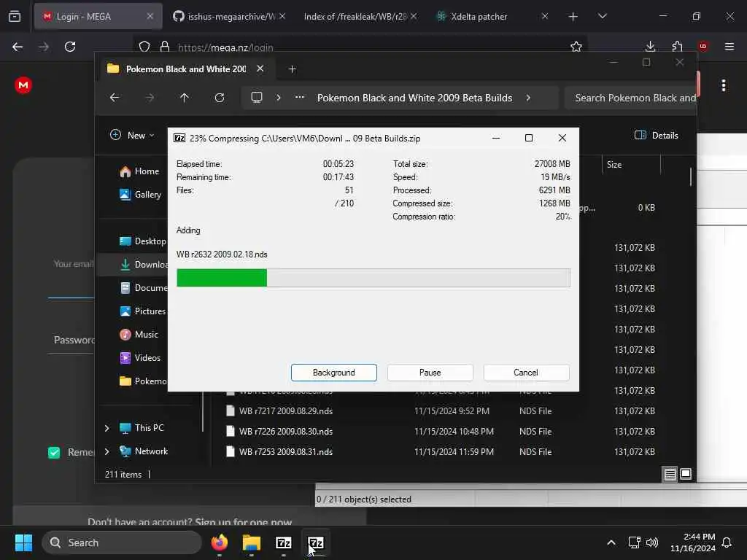Open the list all tabs dropdown
The image size is (747, 560).
tap(602, 16)
